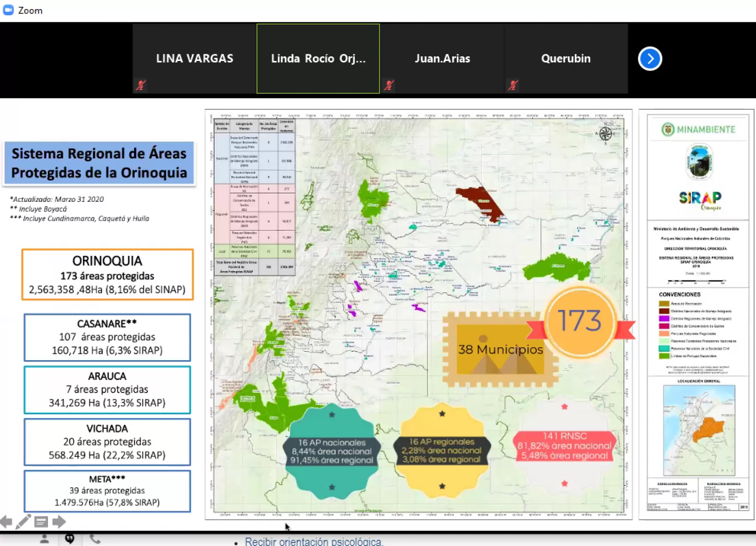Select Juan.Arias participant tile
Screen dimensions: 756x546
click(x=442, y=58)
